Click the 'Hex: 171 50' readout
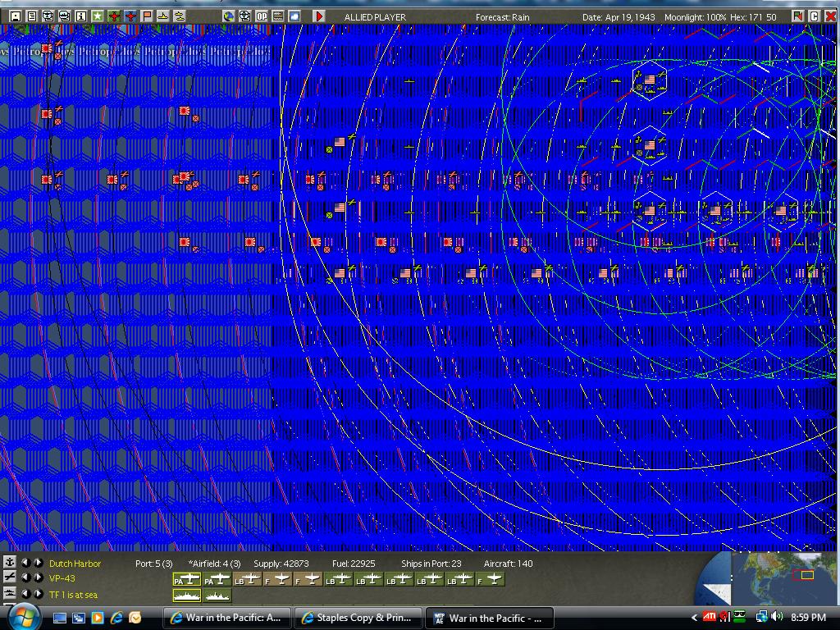 pyautogui.click(x=753, y=17)
